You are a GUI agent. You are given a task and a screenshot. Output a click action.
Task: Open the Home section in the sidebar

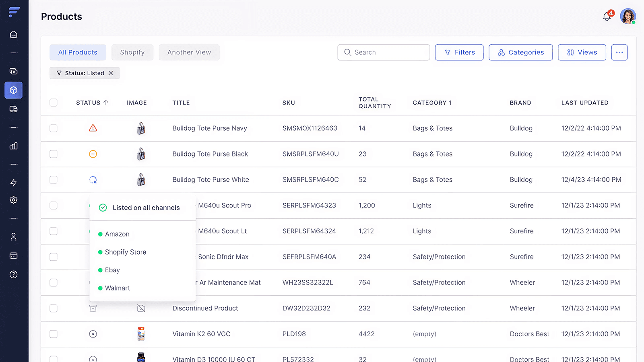pos(13,35)
